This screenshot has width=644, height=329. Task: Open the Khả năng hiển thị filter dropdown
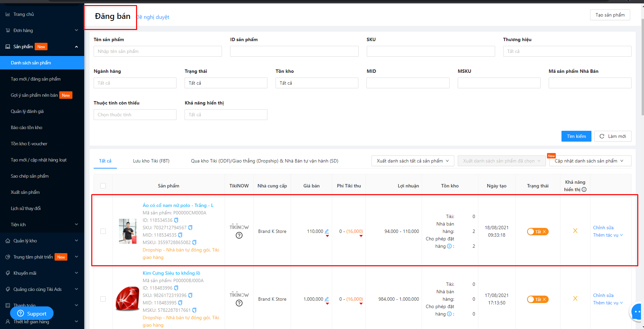pyautogui.click(x=226, y=115)
